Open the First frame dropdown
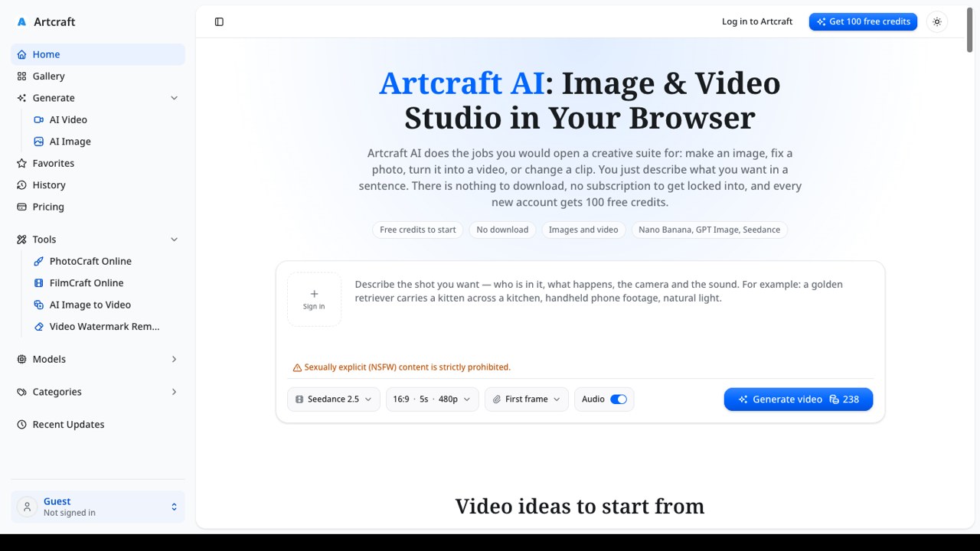 pos(527,399)
